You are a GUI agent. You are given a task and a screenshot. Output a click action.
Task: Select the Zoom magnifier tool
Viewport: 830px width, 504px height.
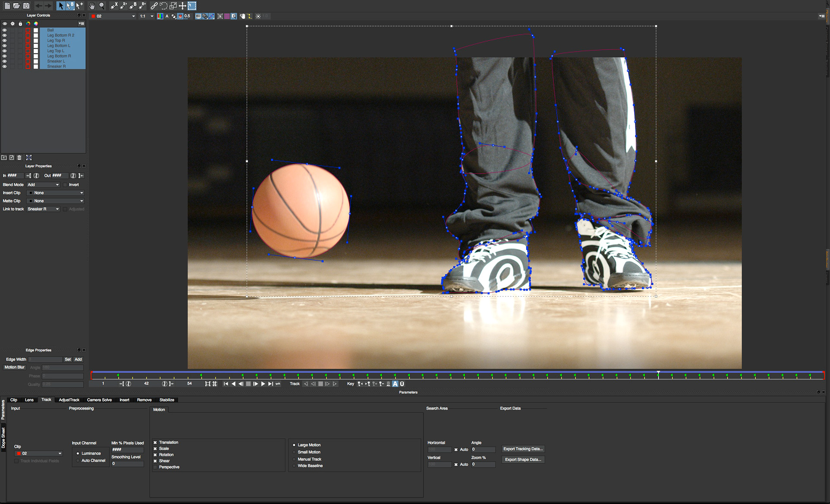102,6
